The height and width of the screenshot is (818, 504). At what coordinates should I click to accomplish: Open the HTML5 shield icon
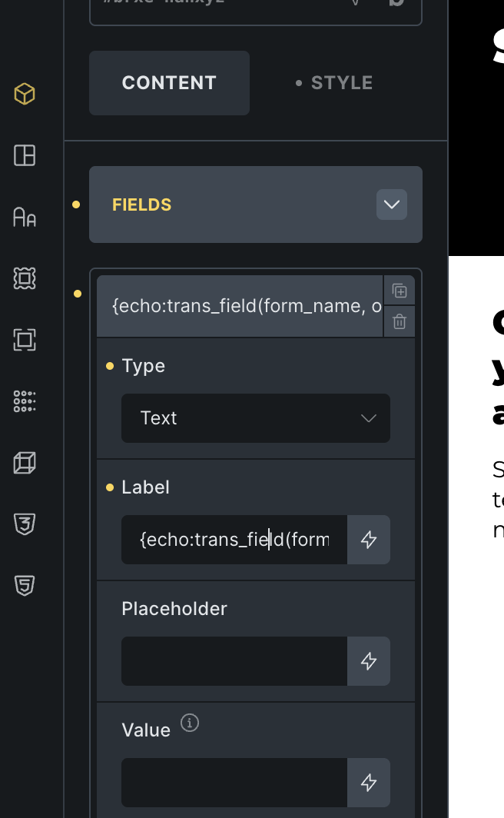pos(25,586)
